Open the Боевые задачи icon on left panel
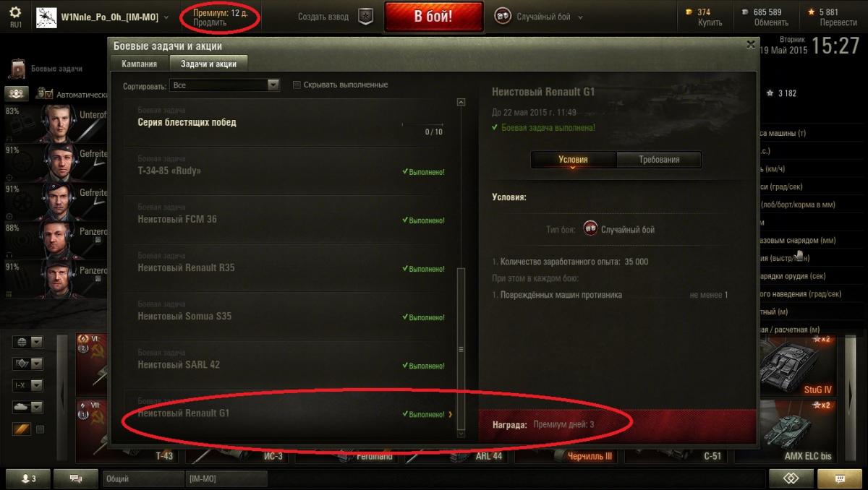This screenshot has height=490, width=868. coord(18,69)
